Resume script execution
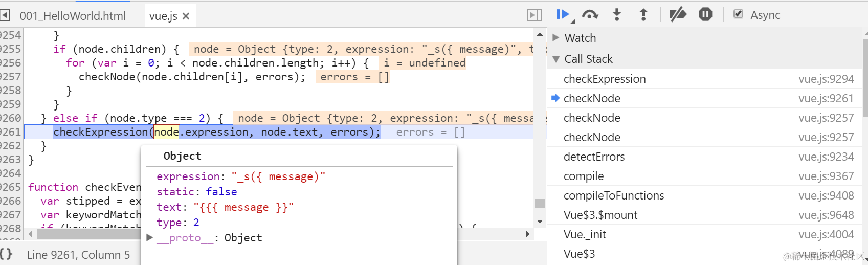The height and width of the screenshot is (265, 868). (563, 15)
